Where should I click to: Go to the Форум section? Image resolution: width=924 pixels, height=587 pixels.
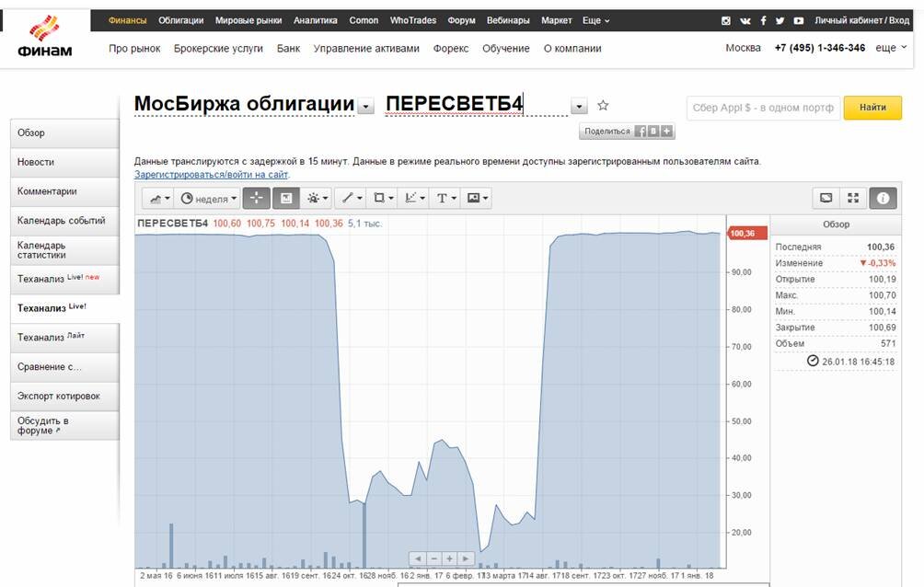point(461,20)
